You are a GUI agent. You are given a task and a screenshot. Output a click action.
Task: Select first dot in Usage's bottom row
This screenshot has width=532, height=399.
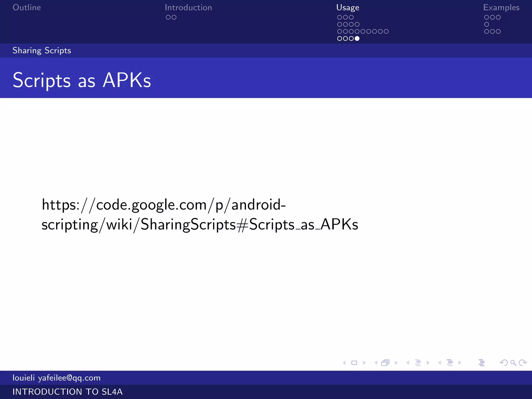[340, 38]
